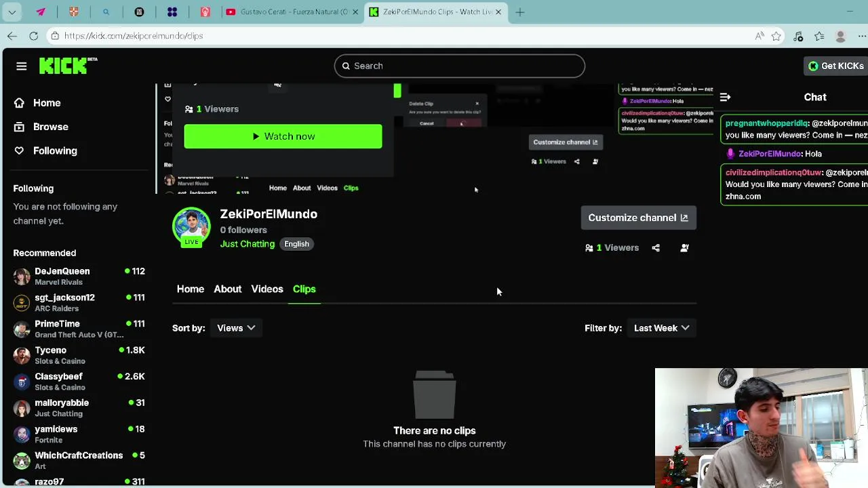Screen dimensions: 868x488
Task: Click pregnantwhopperidlq chat username
Action: [x=767, y=123]
